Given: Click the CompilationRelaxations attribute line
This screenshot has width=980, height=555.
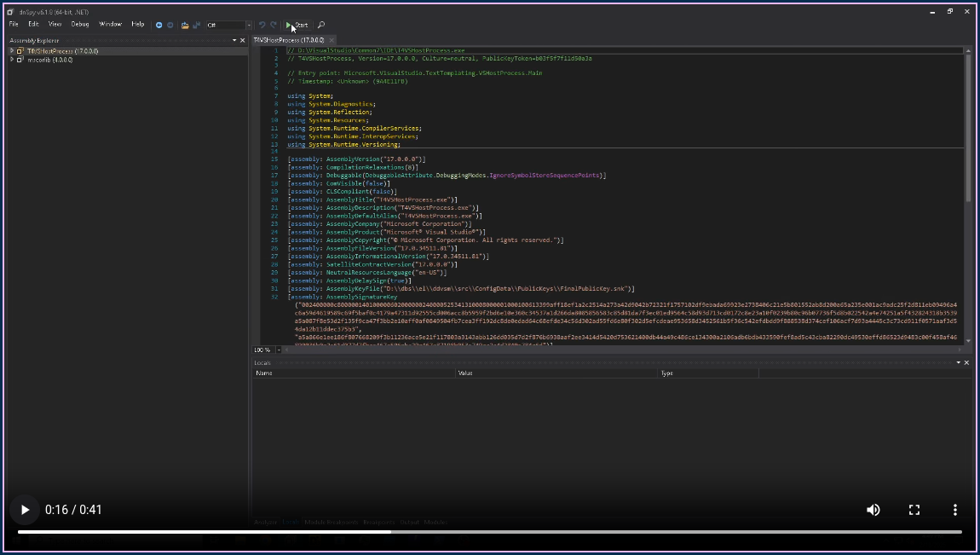Looking at the screenshot, I should 353,167.
